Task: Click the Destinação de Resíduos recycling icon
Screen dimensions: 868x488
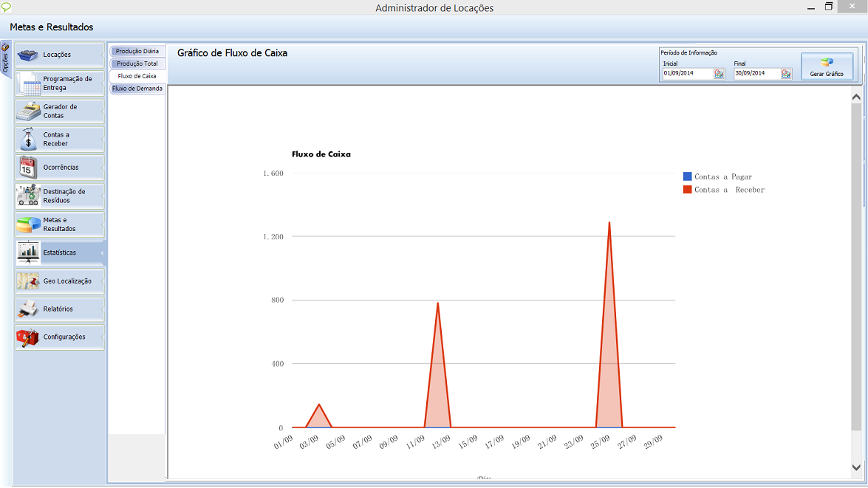Action: (28, 196)
